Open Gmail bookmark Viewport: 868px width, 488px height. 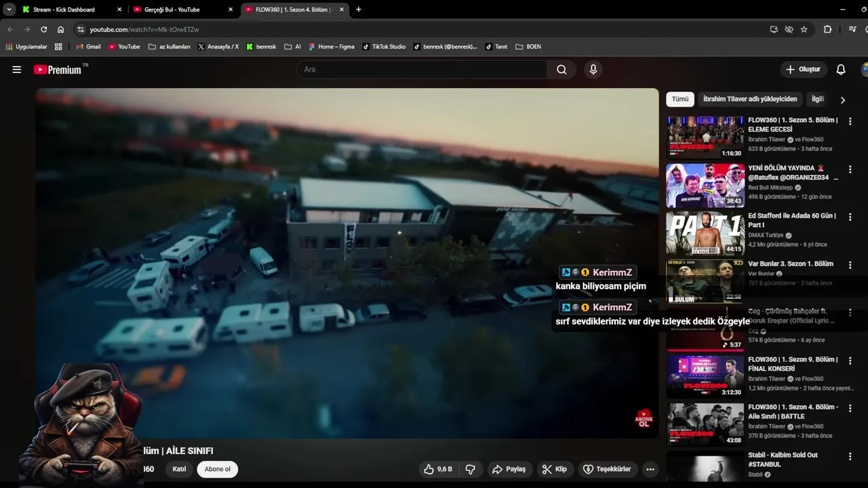(x=88, y=47)
